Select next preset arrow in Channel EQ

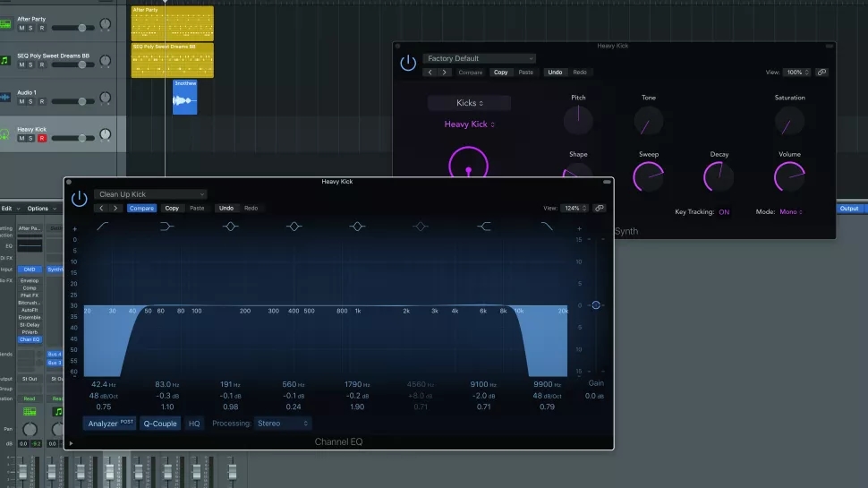point(115,208)
